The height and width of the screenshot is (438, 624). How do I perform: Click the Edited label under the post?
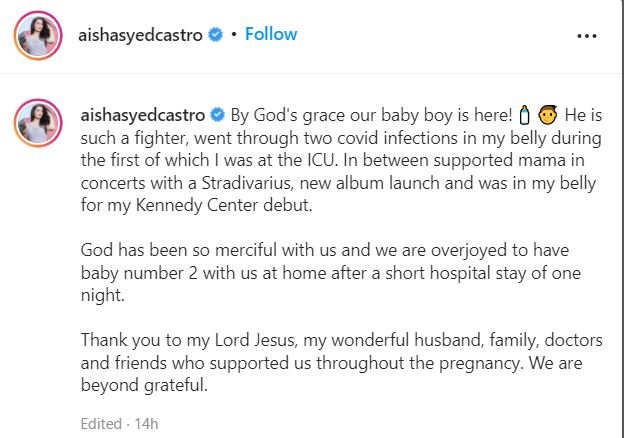[x=99, y=424]
